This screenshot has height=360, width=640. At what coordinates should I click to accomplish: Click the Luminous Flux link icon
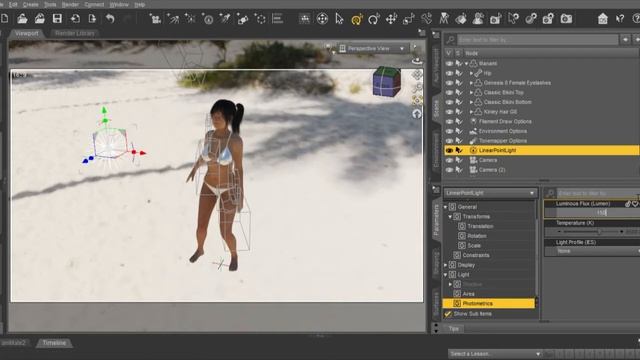point(628,204)
